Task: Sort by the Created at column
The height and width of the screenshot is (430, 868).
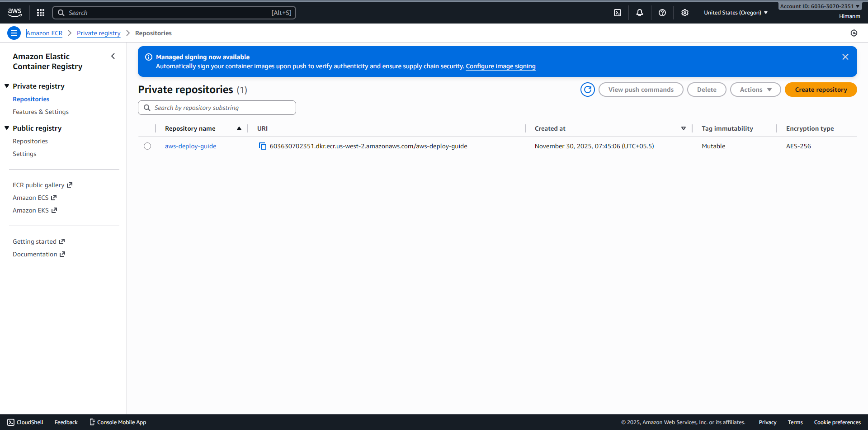Action: [x=550, y=128]
